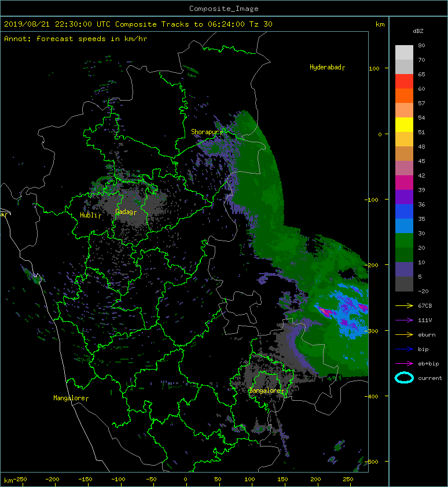The width and height of the screenshot is (448, 487).
Task: Click the magenta eb+bip arrow in legend
Action: pyautogui.click(x=404, y=364)
